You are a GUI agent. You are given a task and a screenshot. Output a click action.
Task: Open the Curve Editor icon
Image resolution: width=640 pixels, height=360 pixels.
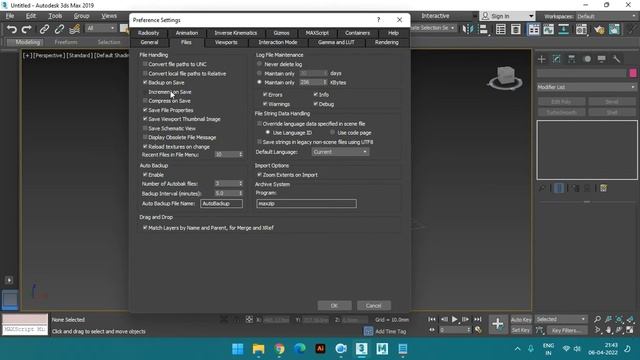[x=549, y=29]
